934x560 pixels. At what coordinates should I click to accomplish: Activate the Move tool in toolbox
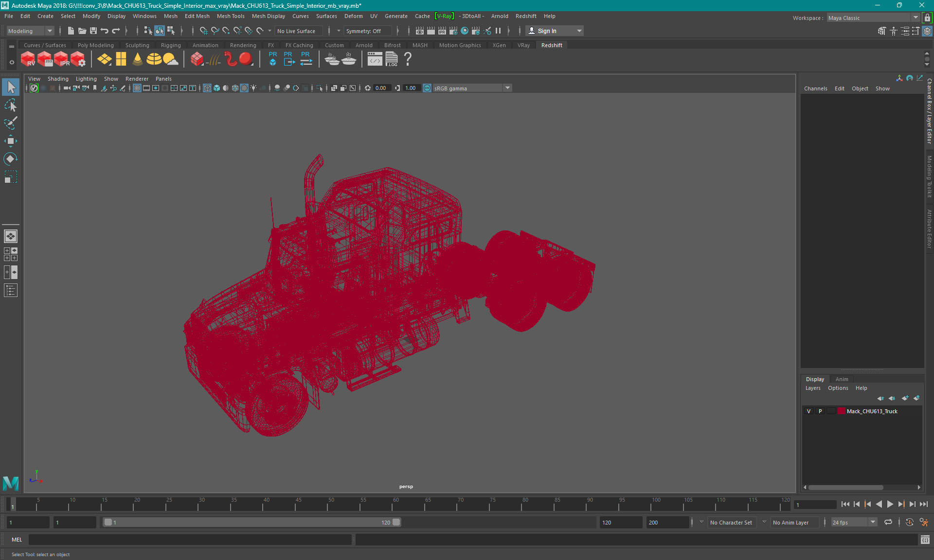pyautogui.click(x=11, y=141)
